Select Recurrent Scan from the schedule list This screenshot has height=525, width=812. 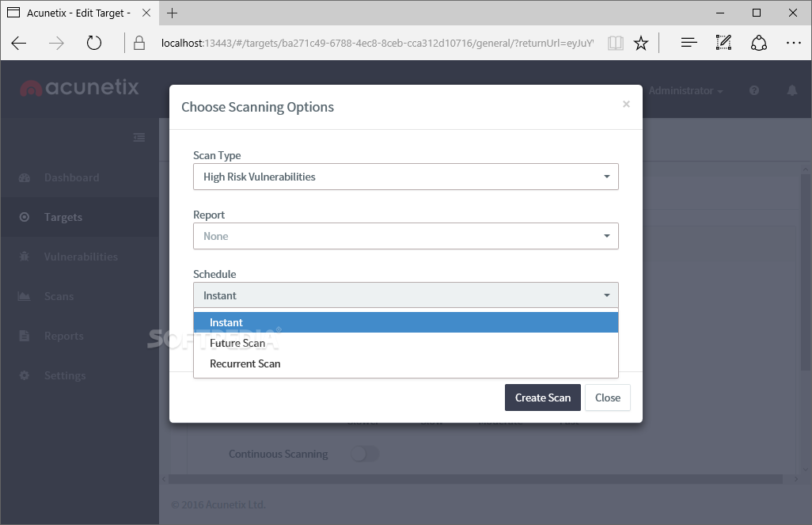pos(405,363)
